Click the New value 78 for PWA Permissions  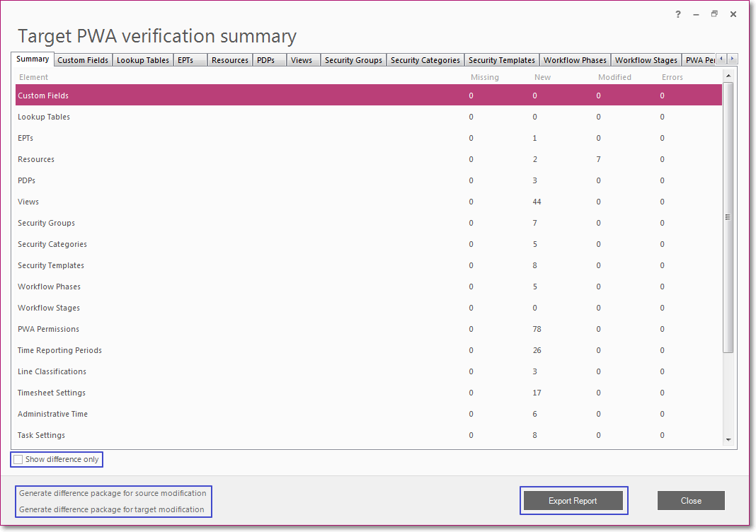coord(537,329)
